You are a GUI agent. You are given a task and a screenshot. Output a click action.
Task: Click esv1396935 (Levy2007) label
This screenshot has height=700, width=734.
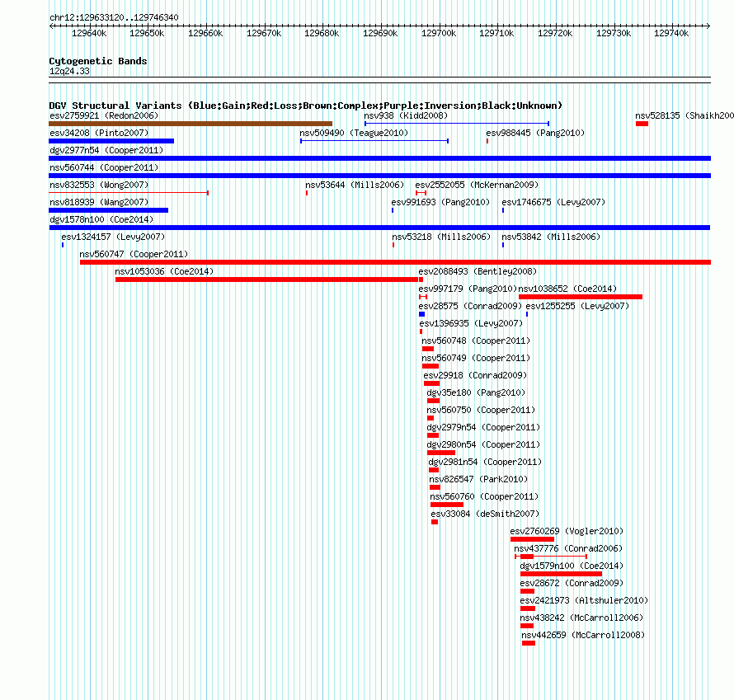[471, 323]
